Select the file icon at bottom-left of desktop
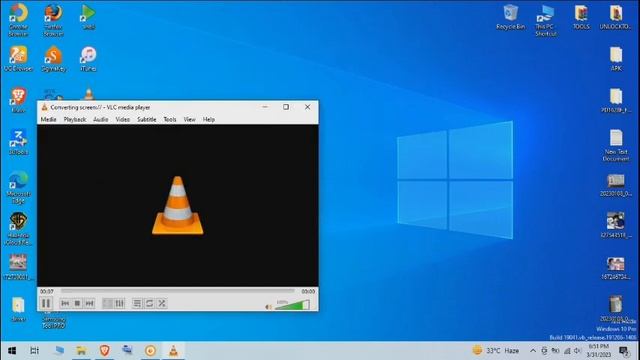The height and width of the screenshot is (360, 640). pyautogui.click(x=18, y=309)
